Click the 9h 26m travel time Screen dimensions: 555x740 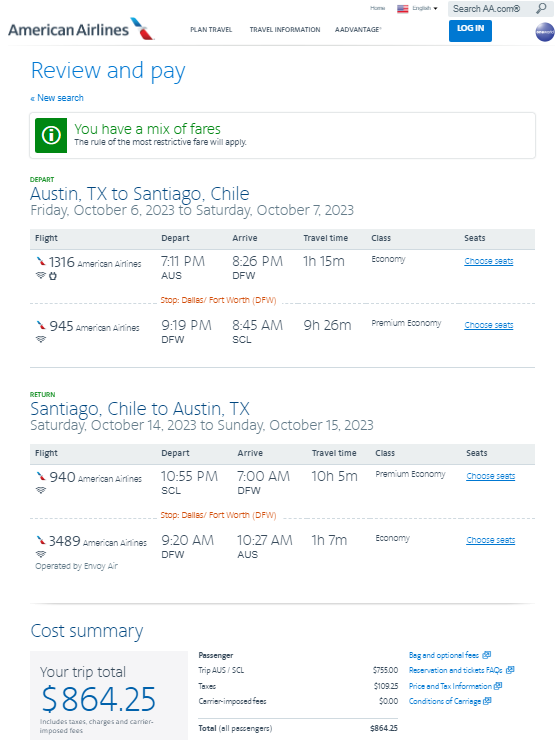point(327,325)
